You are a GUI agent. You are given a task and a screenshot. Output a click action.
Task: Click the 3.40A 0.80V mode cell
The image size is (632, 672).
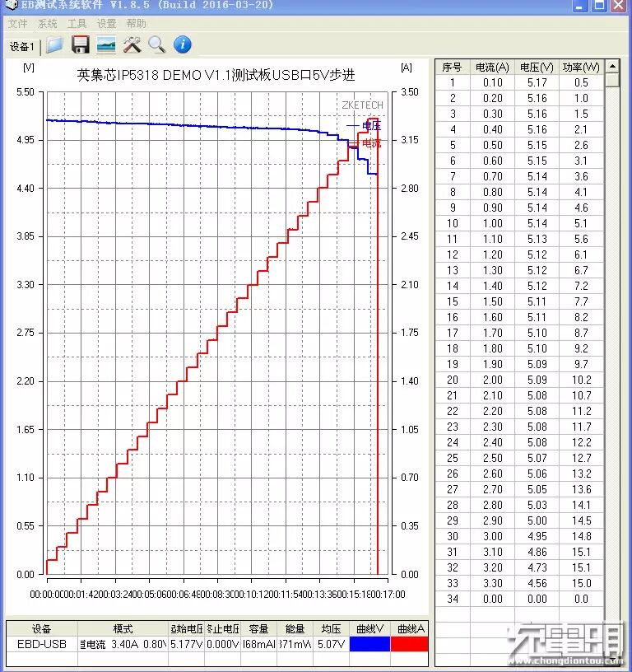point(123,644)
